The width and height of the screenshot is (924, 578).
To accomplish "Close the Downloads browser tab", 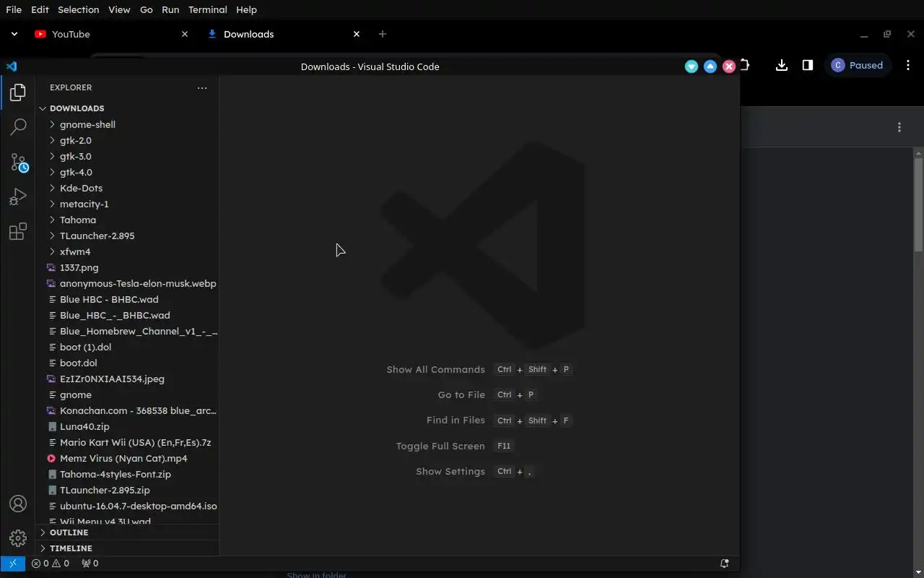I will click(x=357, y=34).
